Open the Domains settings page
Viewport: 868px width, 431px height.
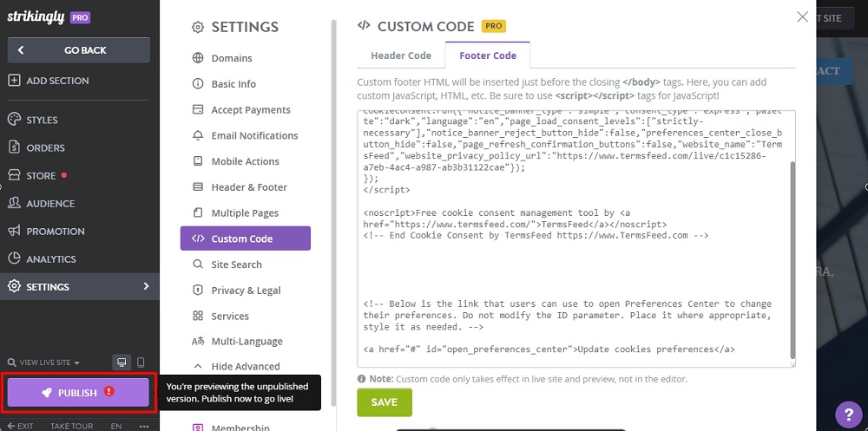click(x=232, y=58)
